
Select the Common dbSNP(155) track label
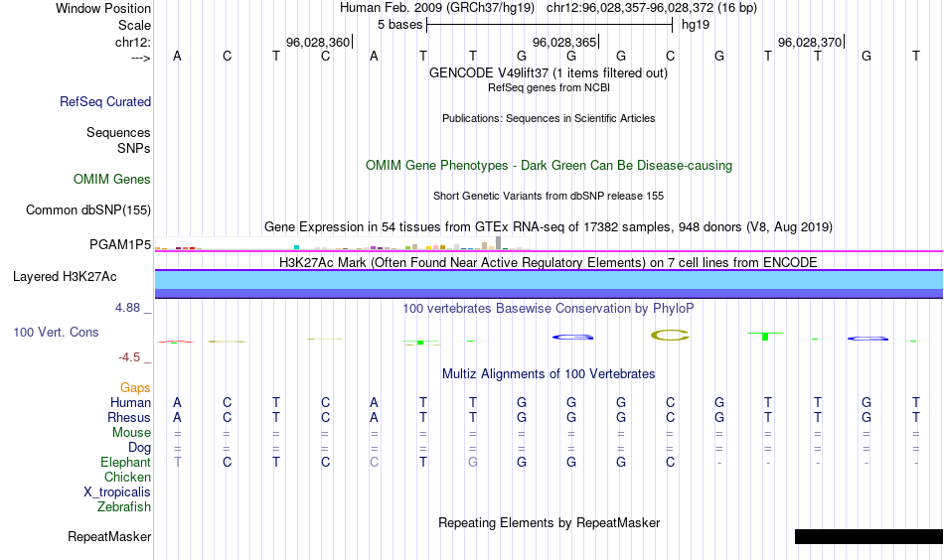[x=87, y=210]
